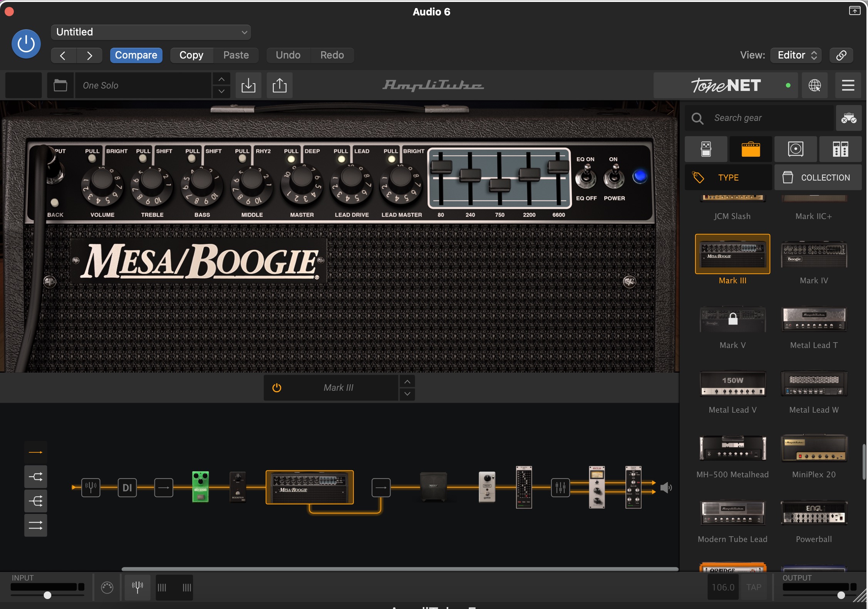Click the Custom Shop cart icon
Image resolution: width=868 pixels, height=609 pixels.
pyautogui.click(x=849, y=118)
